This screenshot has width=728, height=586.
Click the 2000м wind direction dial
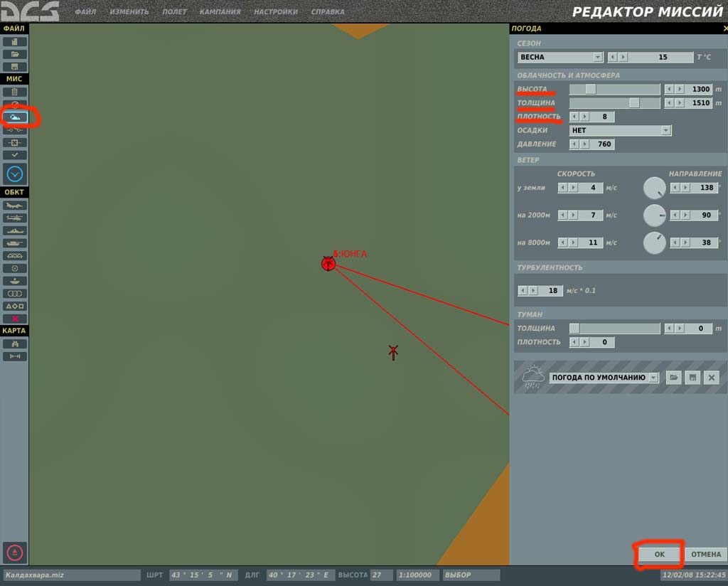655,215
